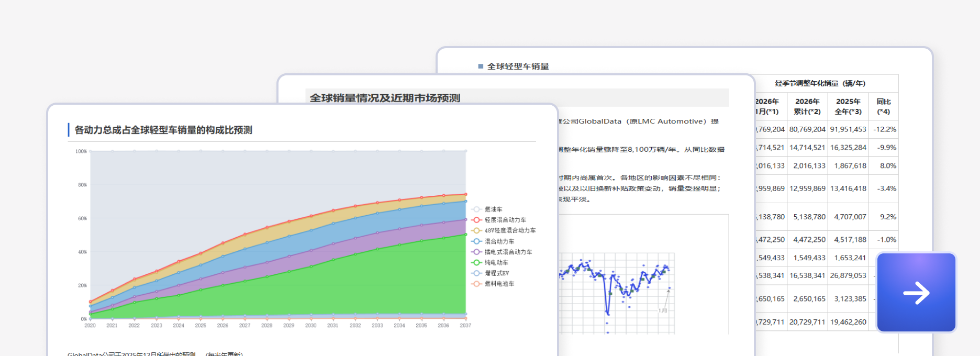Click the 插电式混合动力车 legend marker
Screen dimensions: 980x356
click(476, 252)
